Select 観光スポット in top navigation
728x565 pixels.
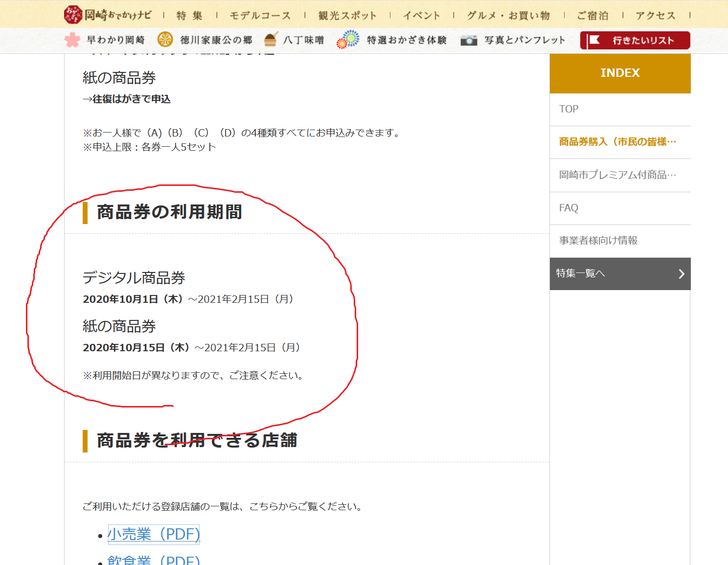pyautogui.click(x=347, y=16)
